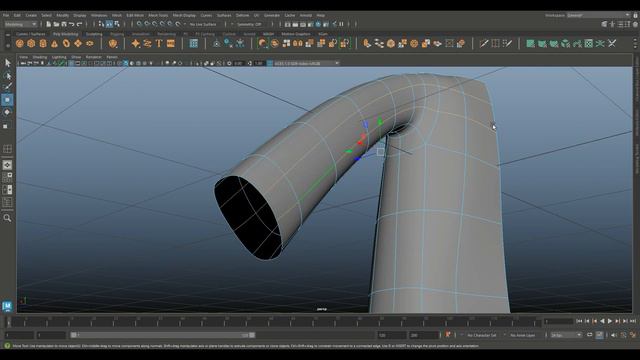Select the Paint Selection tool in Tool Box
This screenshot has height=360, width=640.
[x=7, y=87]
